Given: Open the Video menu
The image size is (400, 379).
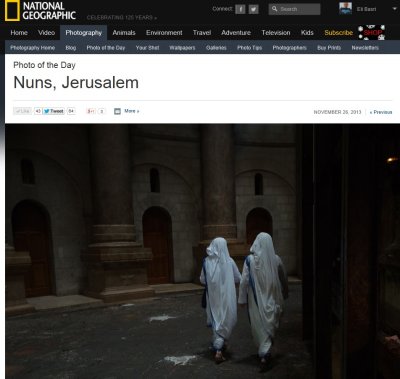Looking at the screenshot, I should tap(46, 33).
